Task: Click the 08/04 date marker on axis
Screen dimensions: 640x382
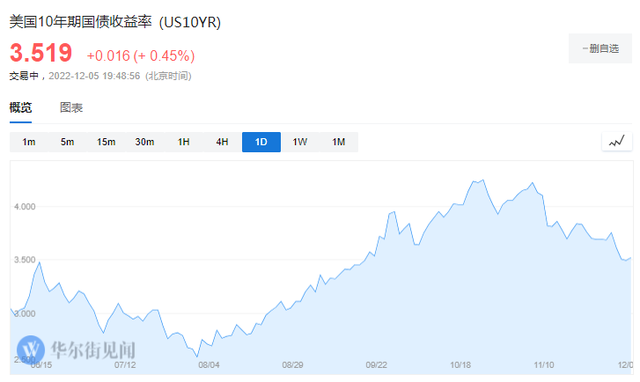Action: coord(209,365)
